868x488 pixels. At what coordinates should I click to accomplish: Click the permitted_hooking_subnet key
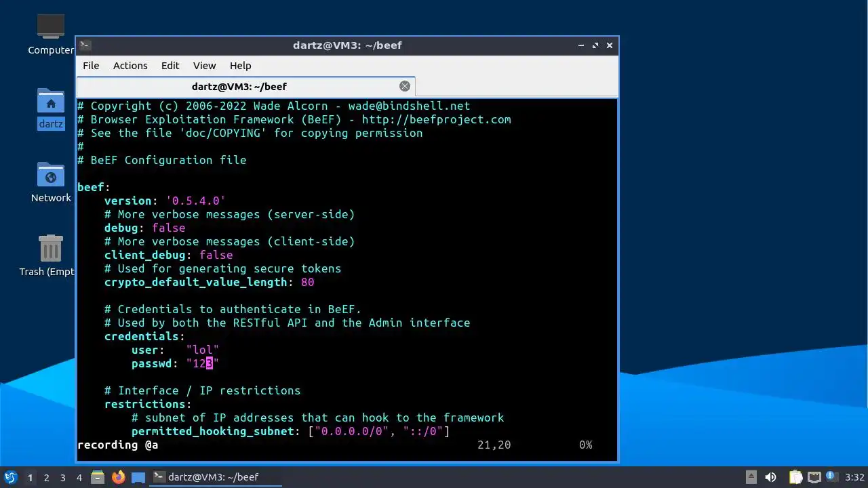point(213,431)
